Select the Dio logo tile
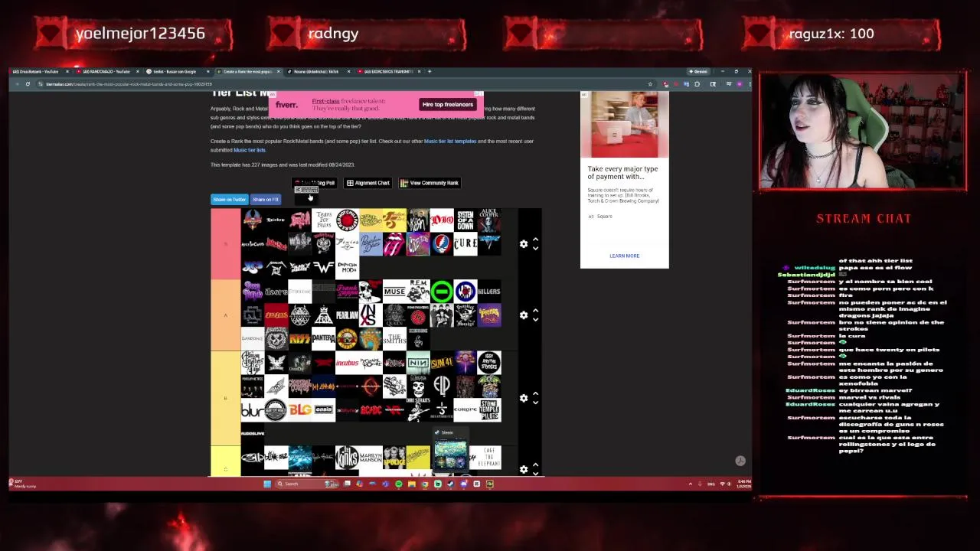Image resolution: width=980 pixels, height=551 pixels. (x=442, y=220)
